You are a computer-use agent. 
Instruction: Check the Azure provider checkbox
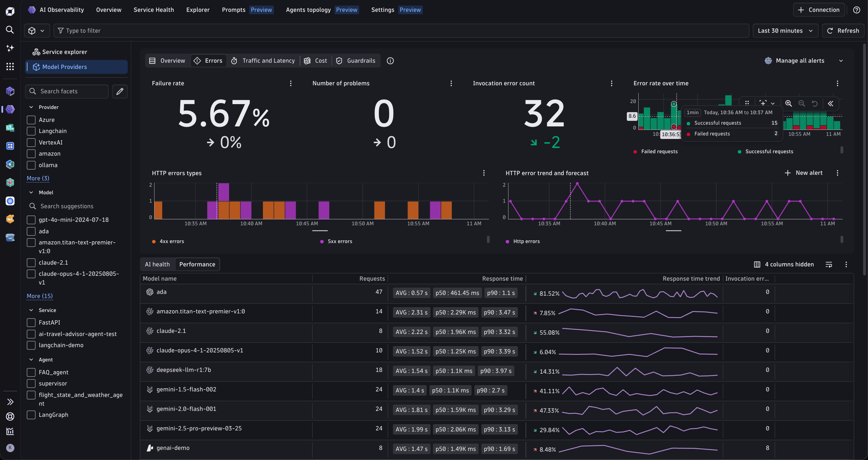(31, 120)
